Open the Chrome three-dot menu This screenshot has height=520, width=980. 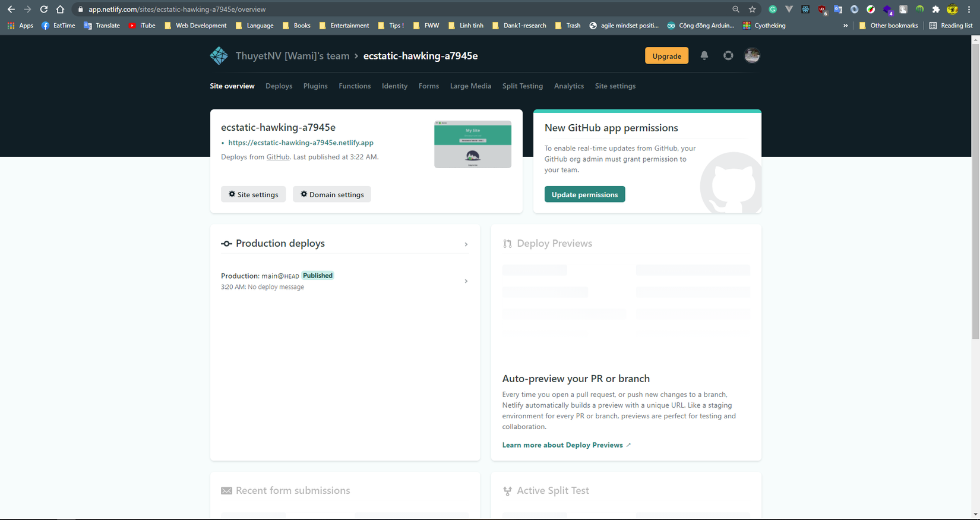click(969, 10)
